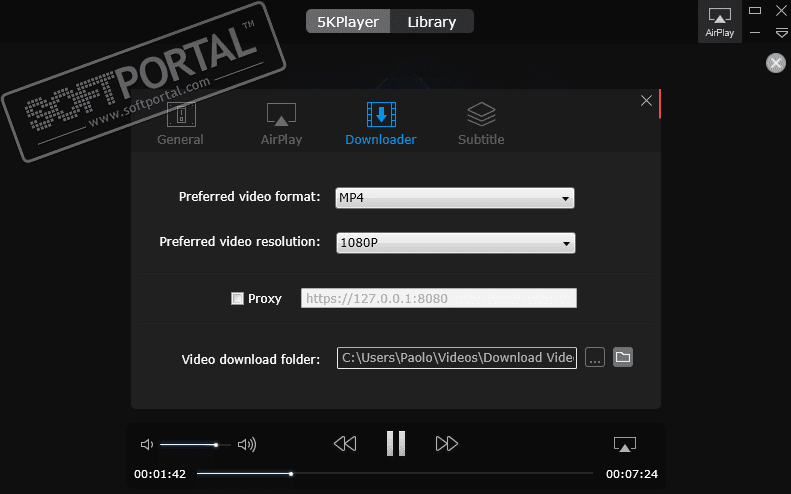Screen dimensions: 791x494
Task: Fast forward the video
Action: 446,444
